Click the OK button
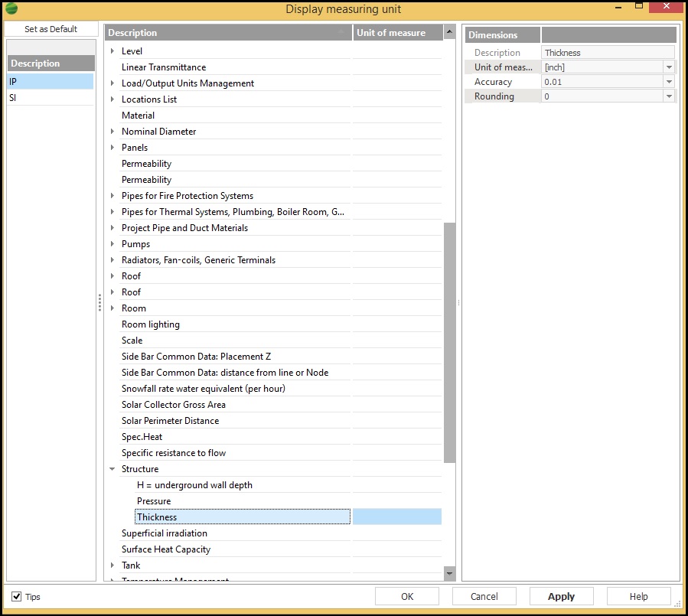The width and height of the screenshot is (688, 616). point(407,597)
